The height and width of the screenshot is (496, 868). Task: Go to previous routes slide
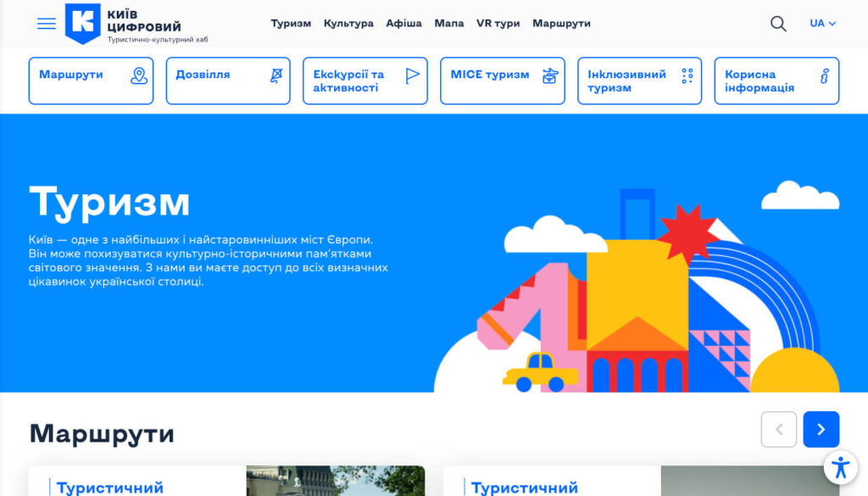(x=779, y=429)
